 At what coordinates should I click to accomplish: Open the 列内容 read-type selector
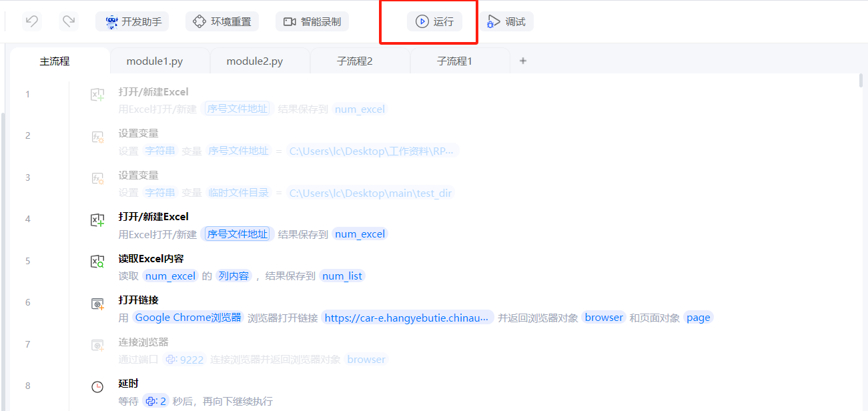click(x=234, y=276)
